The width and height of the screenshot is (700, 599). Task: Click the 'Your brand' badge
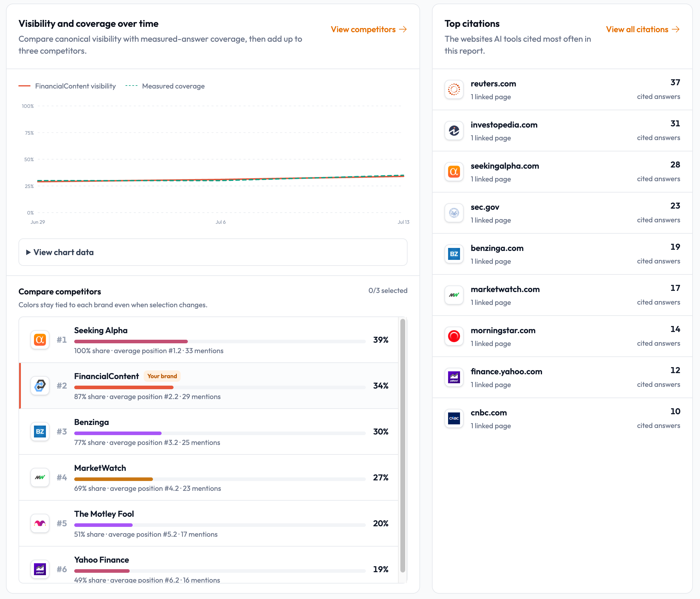pos(162,376)
